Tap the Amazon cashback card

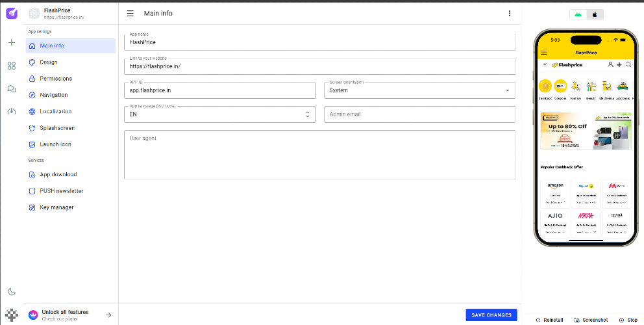pos(555,193)
